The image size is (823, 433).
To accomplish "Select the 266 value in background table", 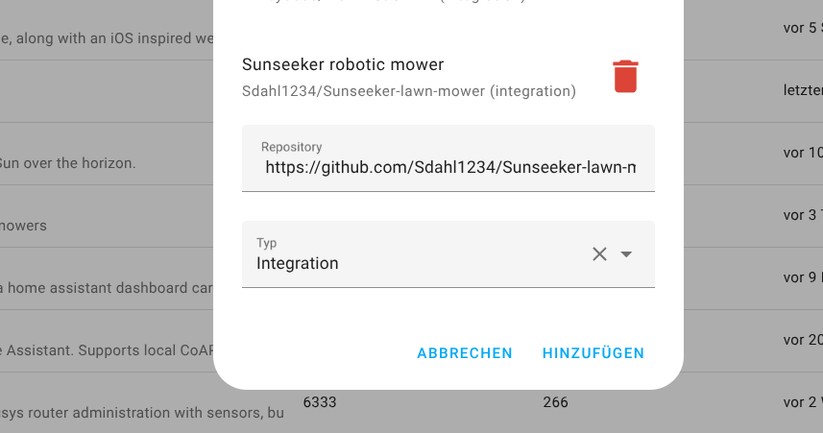I will 555,403.
